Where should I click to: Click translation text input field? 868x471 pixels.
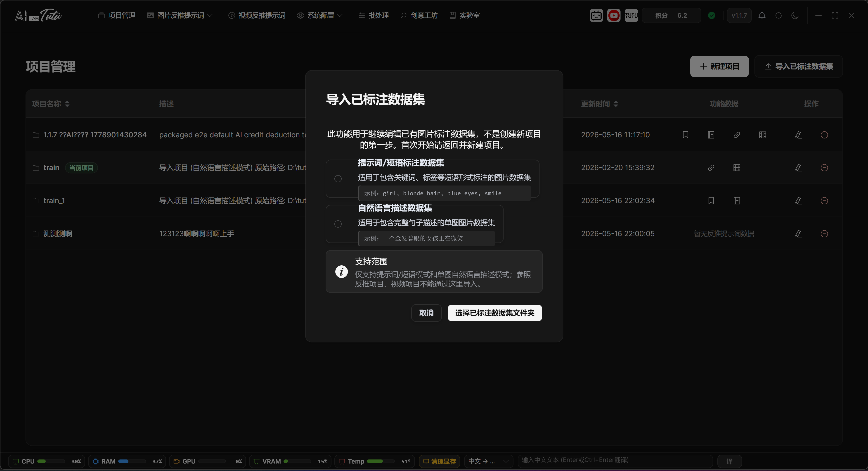click(615, 461)
